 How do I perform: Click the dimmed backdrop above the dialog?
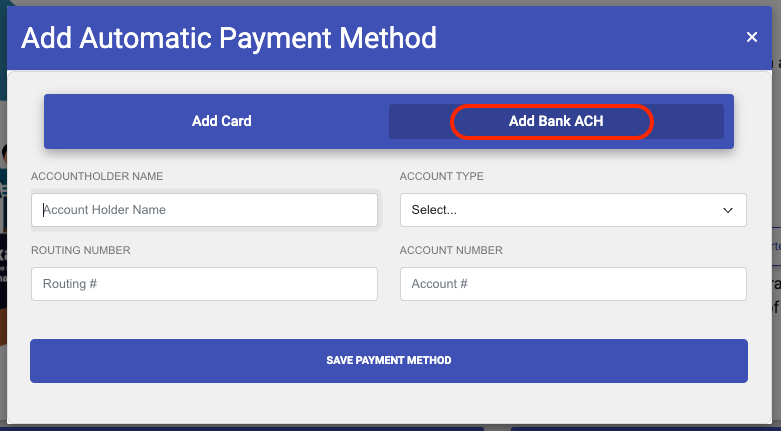(x=389, y=2)
